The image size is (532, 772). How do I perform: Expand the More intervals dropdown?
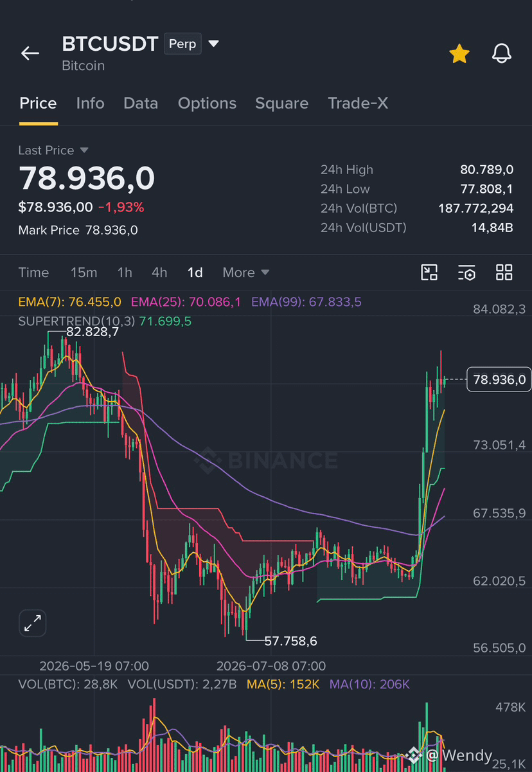(245, 273)
